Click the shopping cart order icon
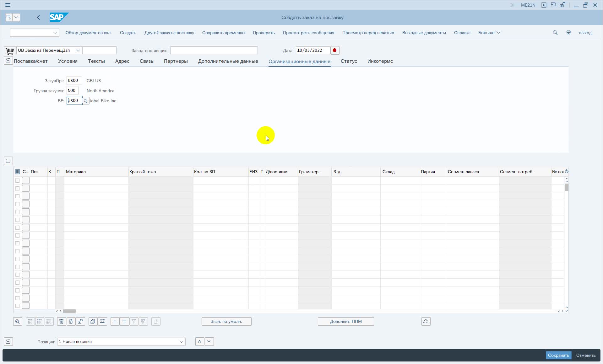The height and width of the screenshot is (364, 603). [10, 51]
